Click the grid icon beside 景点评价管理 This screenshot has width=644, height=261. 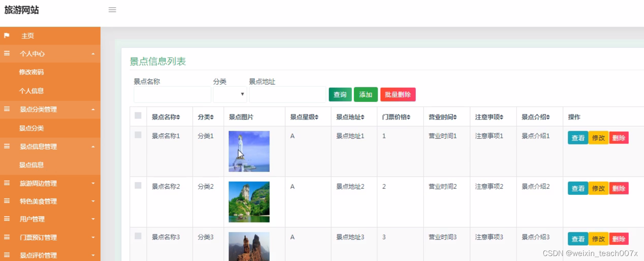click(7, 255)
